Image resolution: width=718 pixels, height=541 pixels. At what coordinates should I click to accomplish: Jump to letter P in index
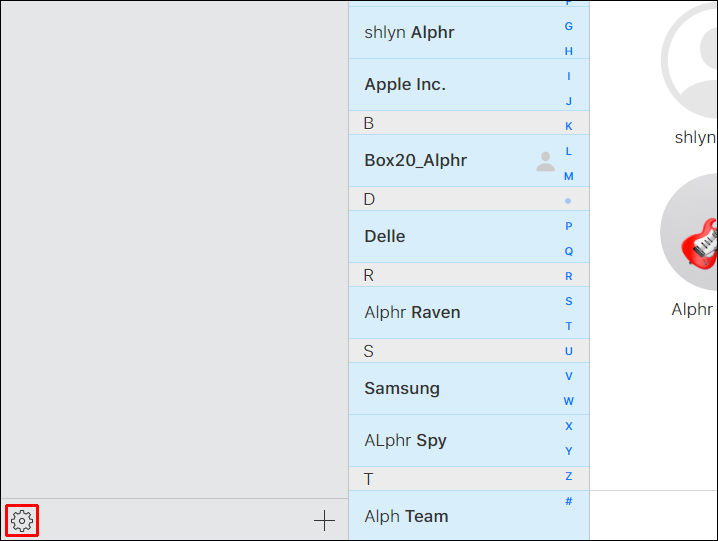tap(569, 226)
